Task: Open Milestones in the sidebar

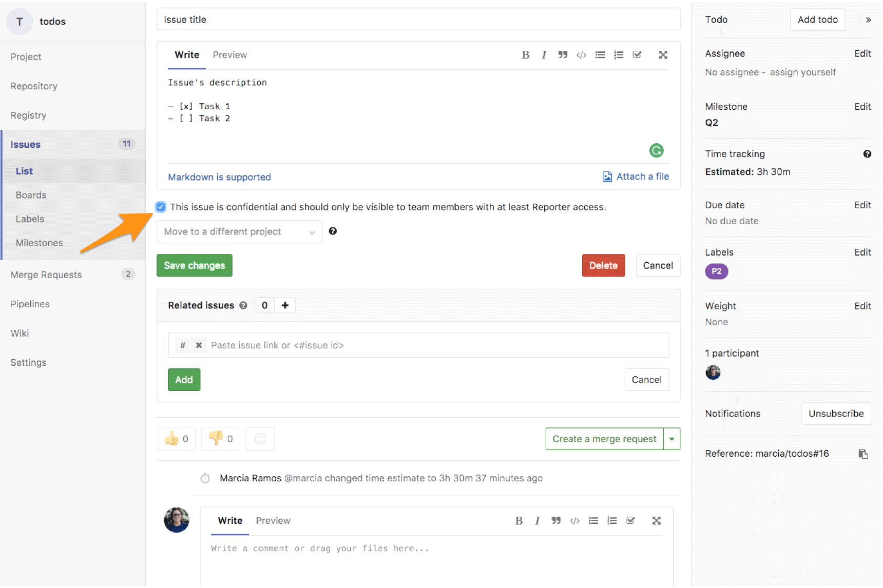Action: click(x=40, y=243)
